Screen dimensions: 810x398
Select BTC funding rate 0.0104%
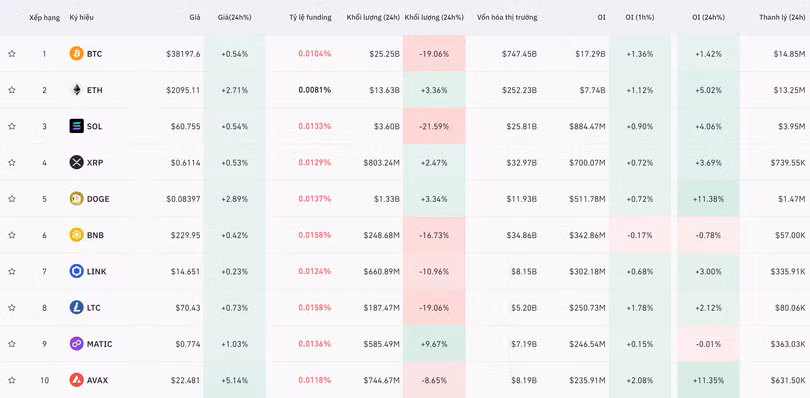tap(315, 54)
